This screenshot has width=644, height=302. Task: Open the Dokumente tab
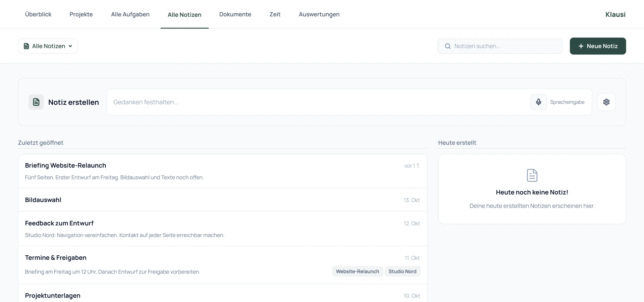point(235,14)
